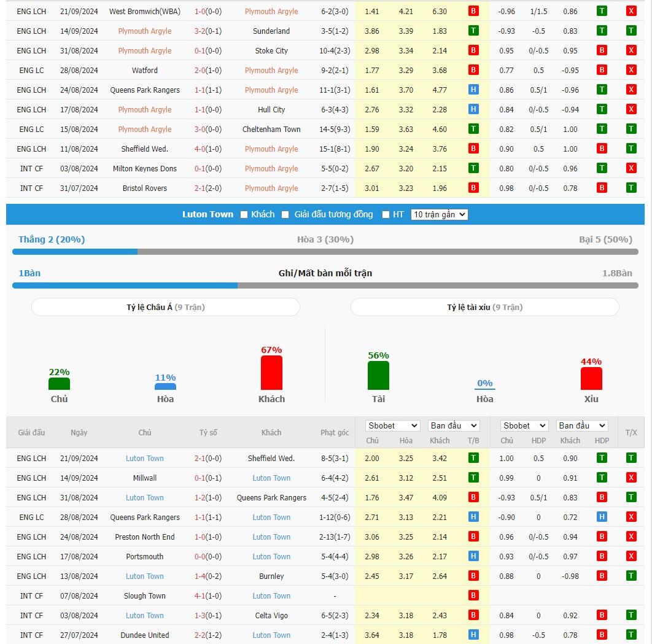Click red X over/under icon in Portsmouth row

(x=631, y=556)
